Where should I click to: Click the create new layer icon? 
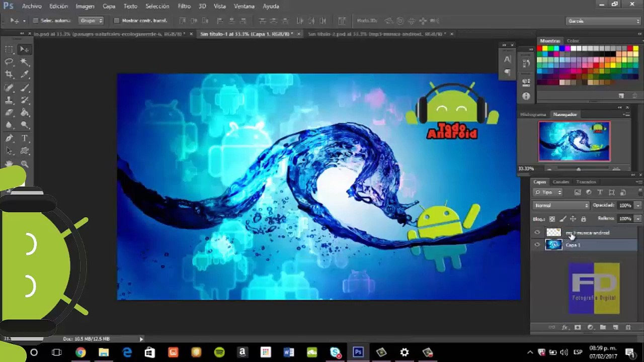click(x=615, y=327)
